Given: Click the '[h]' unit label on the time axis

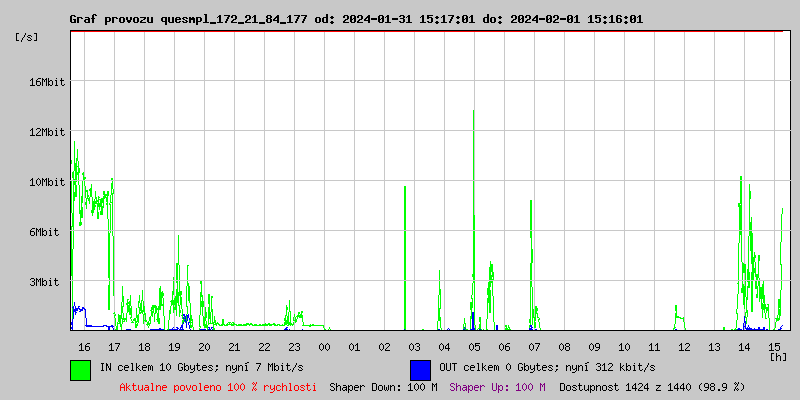Looking at the screenshot, I should (x=777, y=356).
